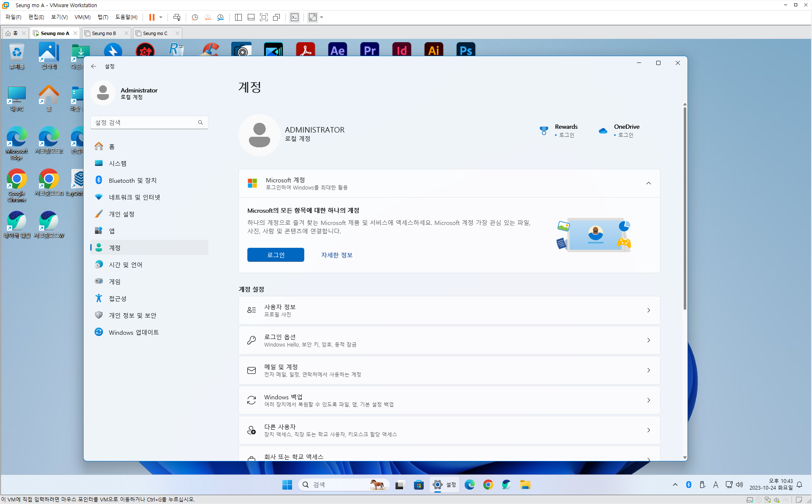
Task: Open Photoshop desktop shortcut
Action: click(x=466, y=50)
